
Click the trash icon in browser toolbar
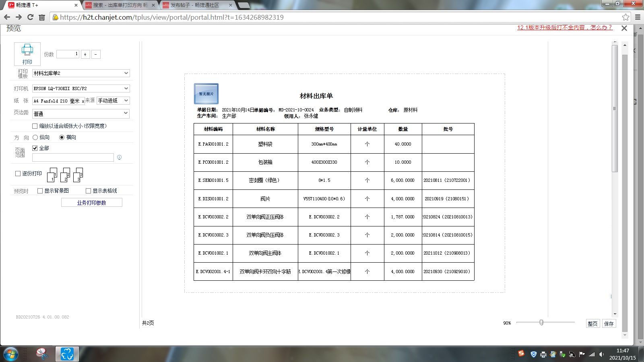pos(42,17)
